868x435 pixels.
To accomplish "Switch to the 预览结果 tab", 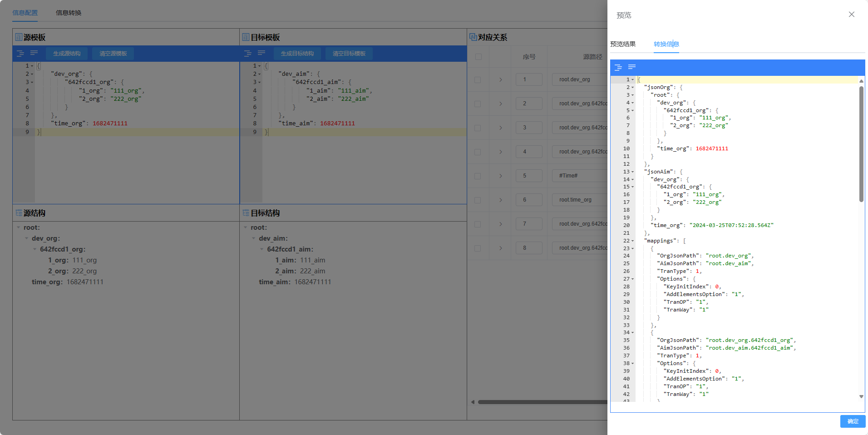I will [622, 44].
